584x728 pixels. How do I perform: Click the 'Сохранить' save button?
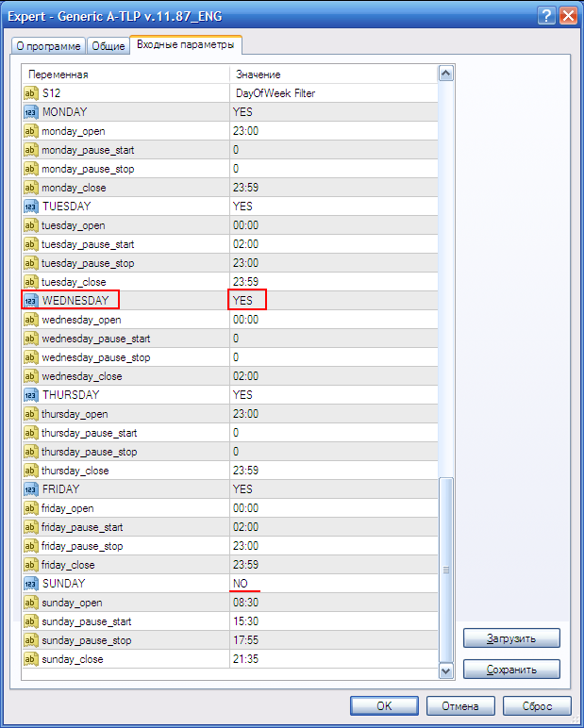tap(511, 670)
